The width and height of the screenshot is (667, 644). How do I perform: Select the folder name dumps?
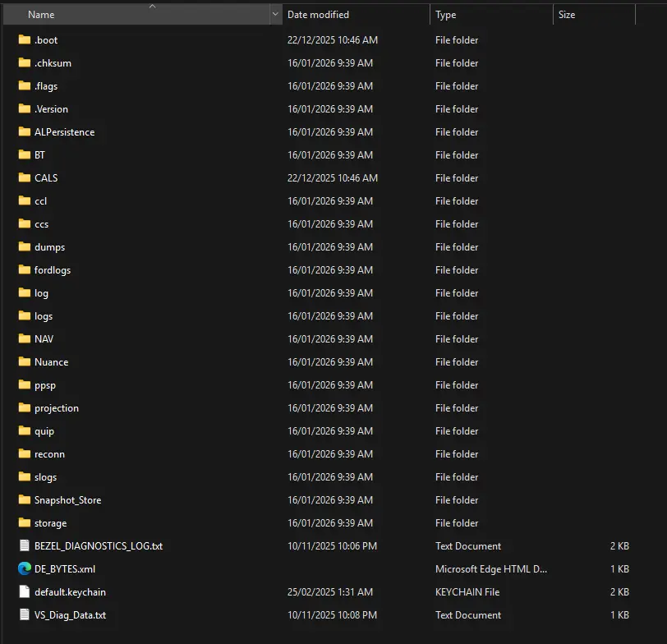[50, 247]
